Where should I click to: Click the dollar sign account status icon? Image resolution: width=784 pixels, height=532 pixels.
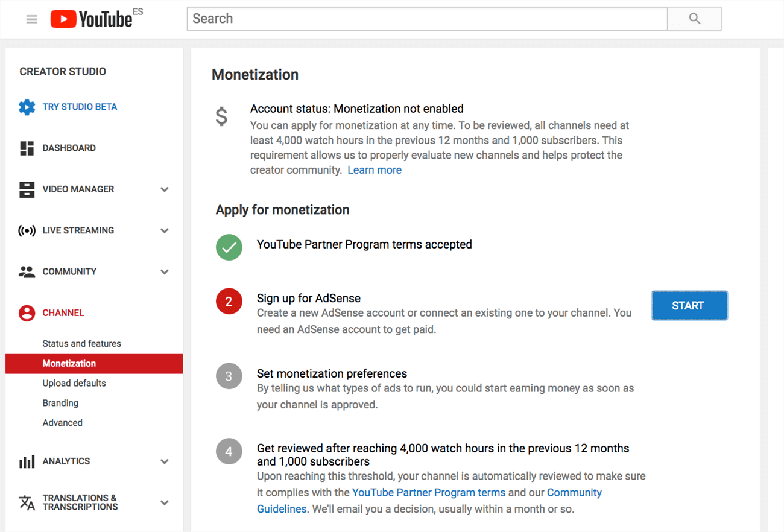pyautogui.click(x=222, y=116)
